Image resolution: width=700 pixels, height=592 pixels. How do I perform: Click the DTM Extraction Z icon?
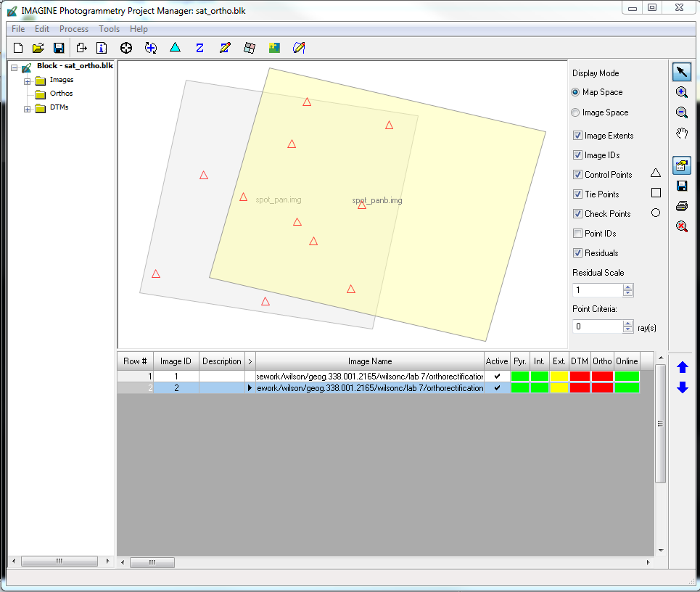199,48
